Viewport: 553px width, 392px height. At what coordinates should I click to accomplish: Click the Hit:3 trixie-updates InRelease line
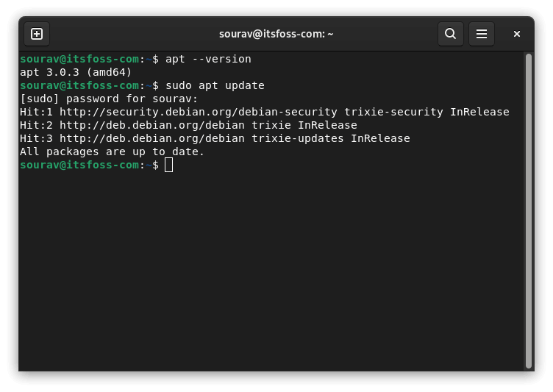click(x=215, y=138)
